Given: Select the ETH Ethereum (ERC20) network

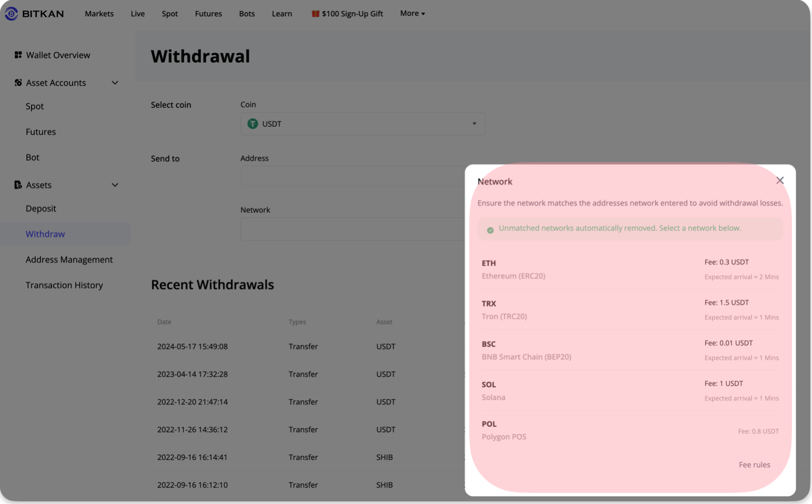Looking at the screenshot, I should [630, 269].
